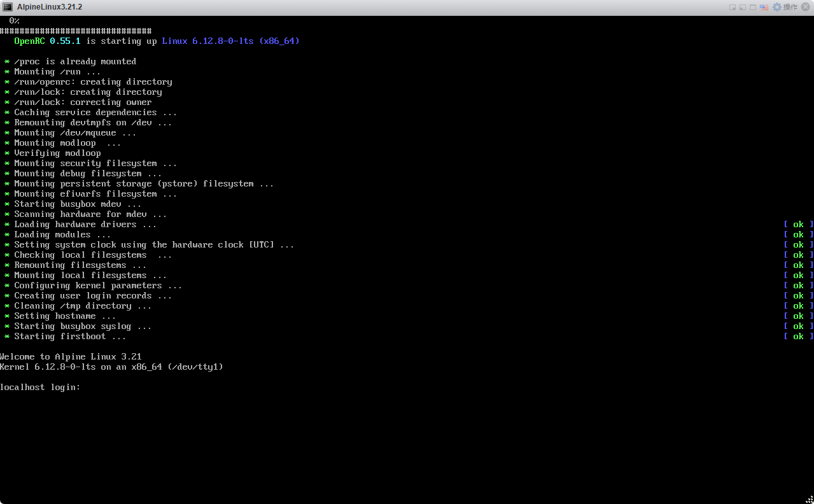Click the terminal console icon in title bar
814x504 pixels.
tap(8, 7)
